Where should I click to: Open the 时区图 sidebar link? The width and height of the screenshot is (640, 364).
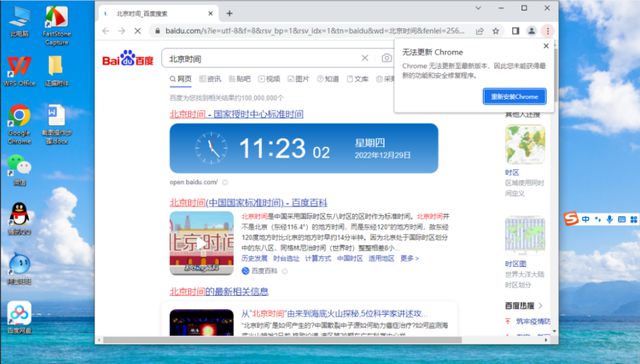(516, 264)
